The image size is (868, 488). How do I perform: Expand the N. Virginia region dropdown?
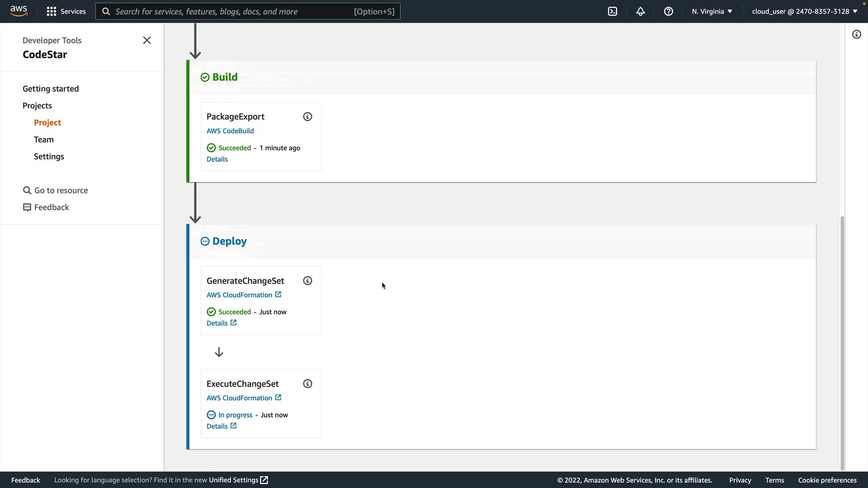coord(712,11)
